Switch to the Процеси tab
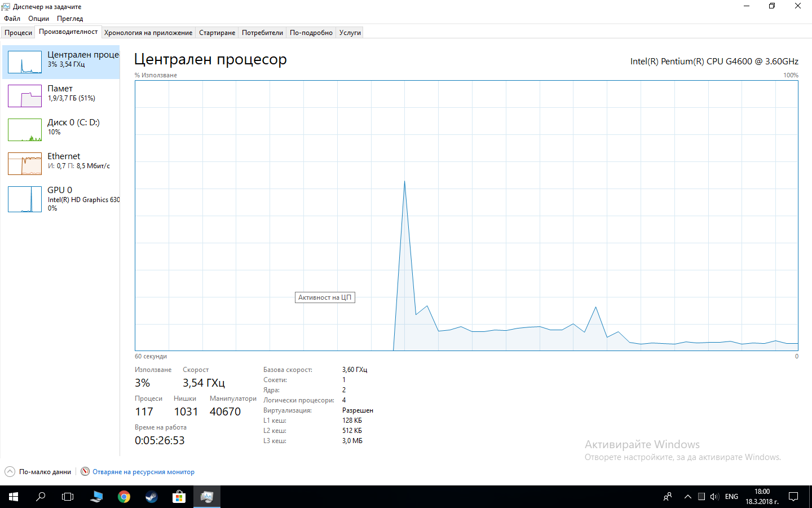812x508 pixels. 19,33
